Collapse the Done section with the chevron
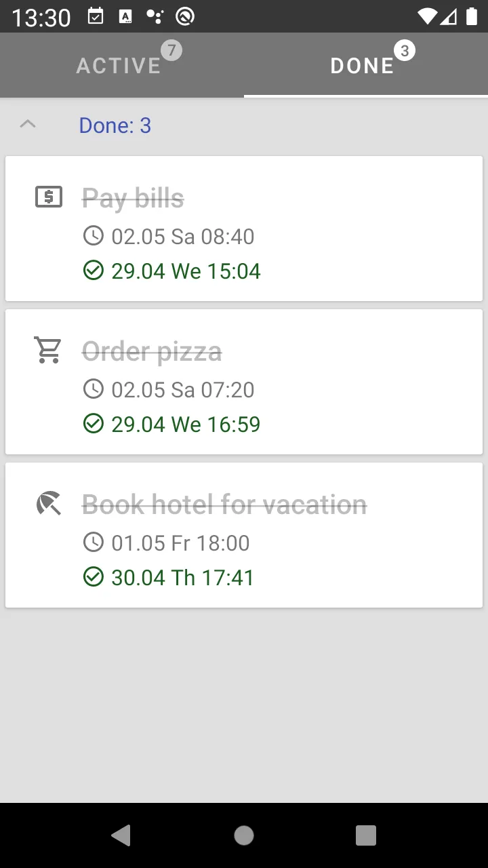488x868 pixels. (x=28, y=125)
